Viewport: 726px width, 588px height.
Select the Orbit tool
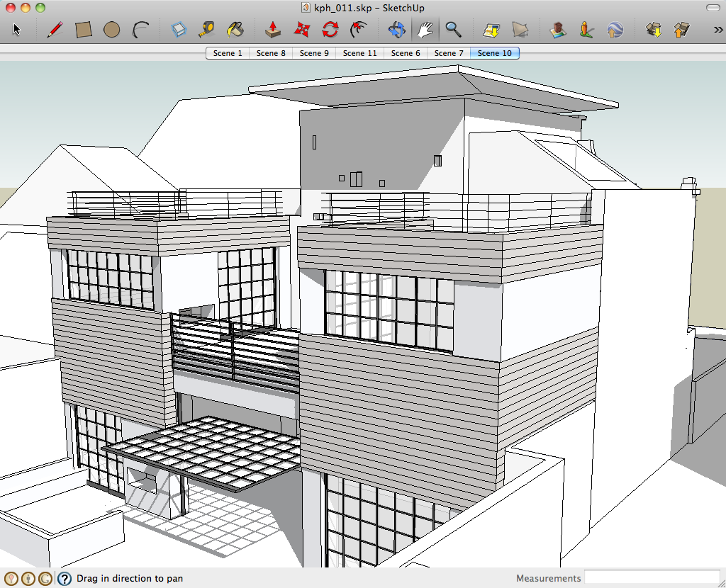tap(396, 30)
